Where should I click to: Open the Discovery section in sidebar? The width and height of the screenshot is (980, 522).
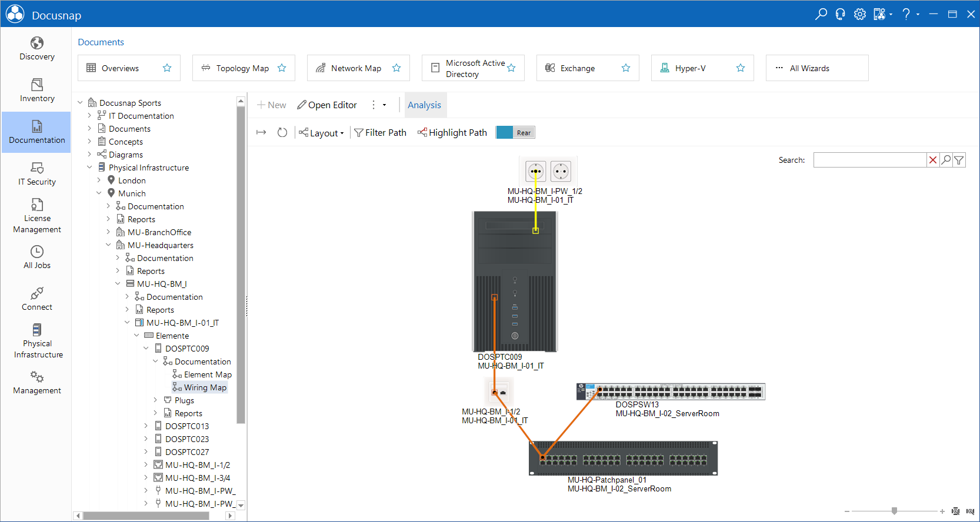tap(36, 49)
